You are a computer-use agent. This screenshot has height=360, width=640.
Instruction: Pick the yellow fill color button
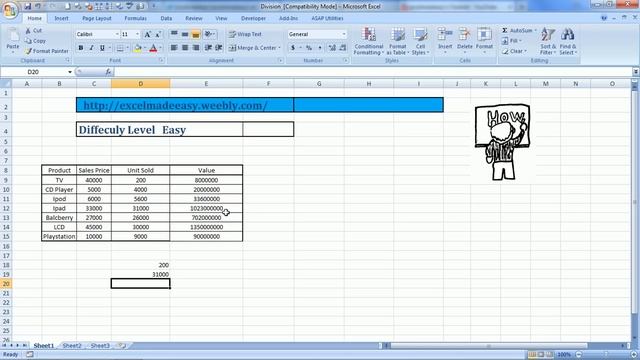137,48
